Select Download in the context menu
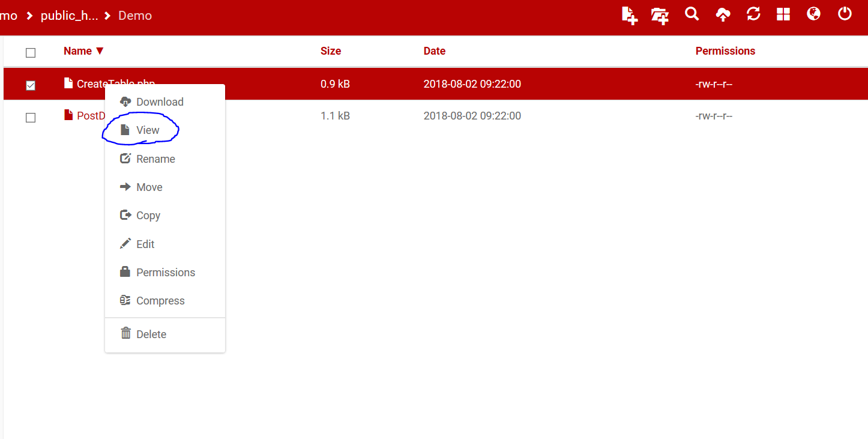 coord(159,102)
